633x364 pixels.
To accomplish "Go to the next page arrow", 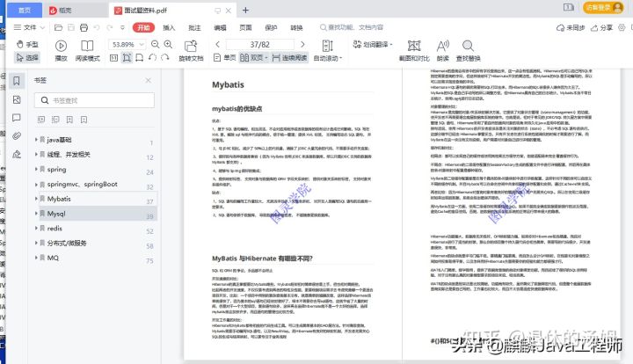I will [x=302, y=44].
